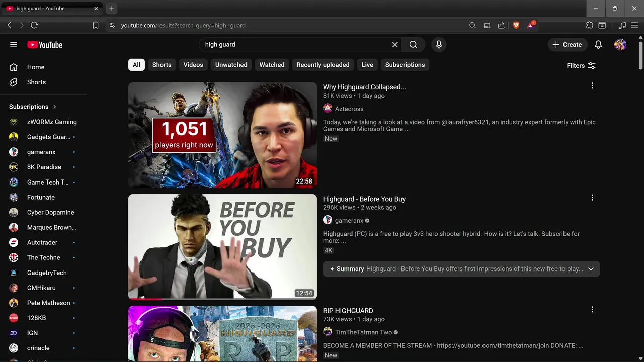Click the YouTube logo
The image size is (644, 362).
pyautogui.click(x=45, y=45)
